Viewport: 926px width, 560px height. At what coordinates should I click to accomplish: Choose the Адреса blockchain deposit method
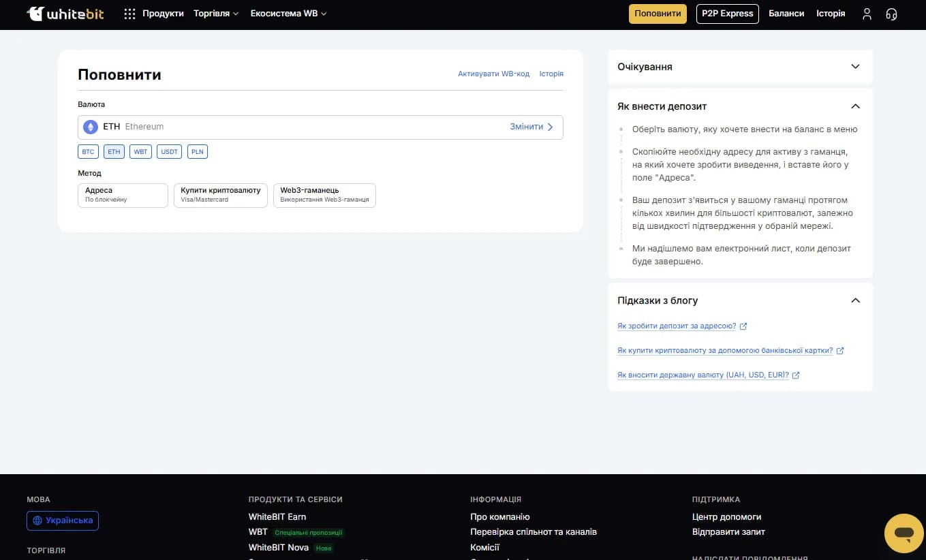click(123, 195)
